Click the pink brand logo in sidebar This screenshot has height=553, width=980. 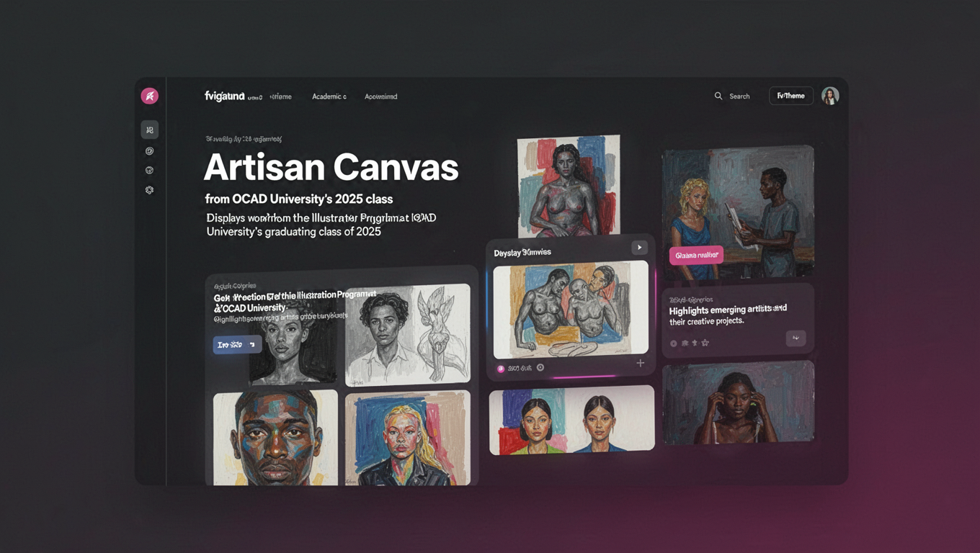tap(149, 95)
